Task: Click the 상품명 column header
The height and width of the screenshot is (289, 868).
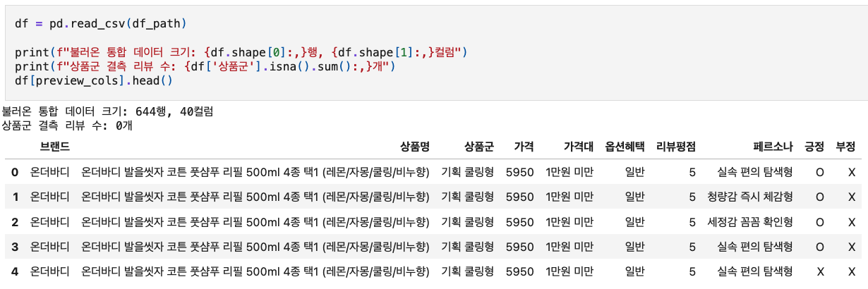Action: coord(415,147)
